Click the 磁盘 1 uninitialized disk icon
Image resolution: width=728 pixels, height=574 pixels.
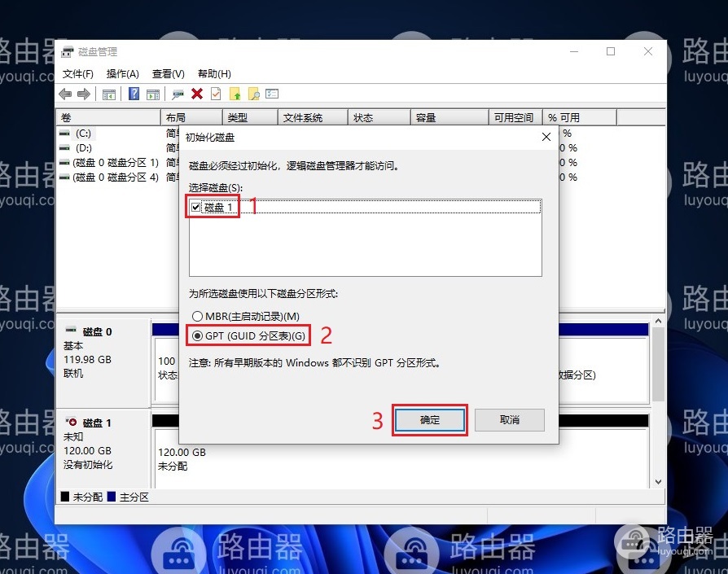point(71,422)
